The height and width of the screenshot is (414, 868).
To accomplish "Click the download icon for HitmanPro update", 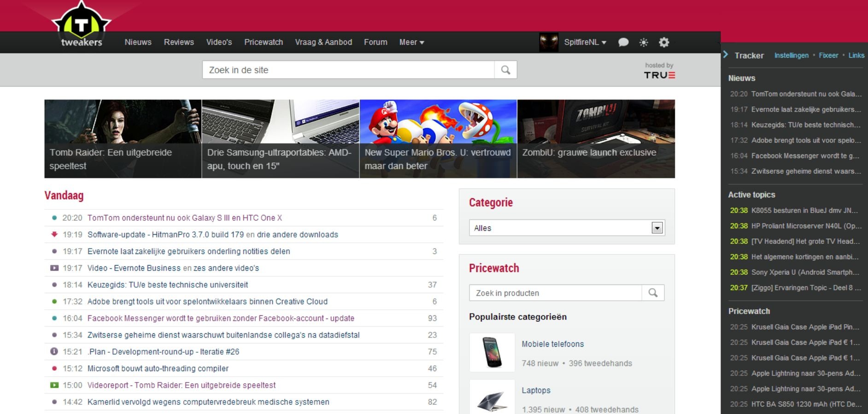I will click(54, 234).
